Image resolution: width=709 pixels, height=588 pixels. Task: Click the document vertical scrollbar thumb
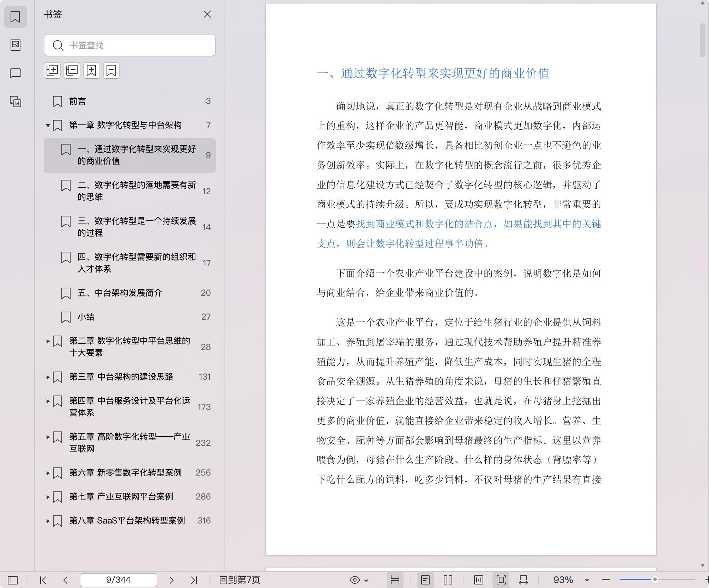pos(702,40)
